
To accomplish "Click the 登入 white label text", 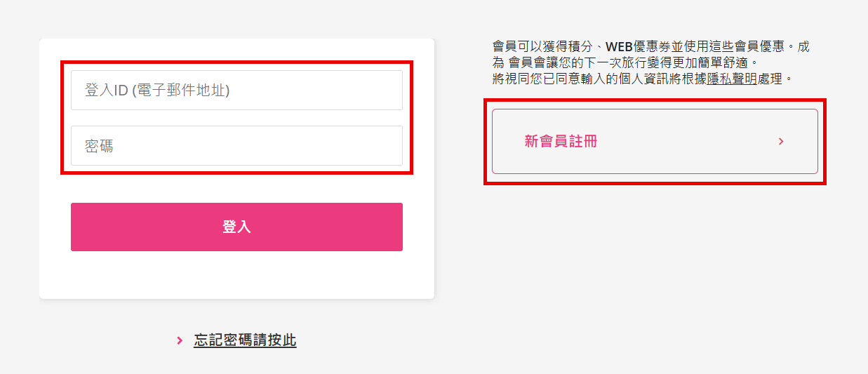I will pos(236,227).
